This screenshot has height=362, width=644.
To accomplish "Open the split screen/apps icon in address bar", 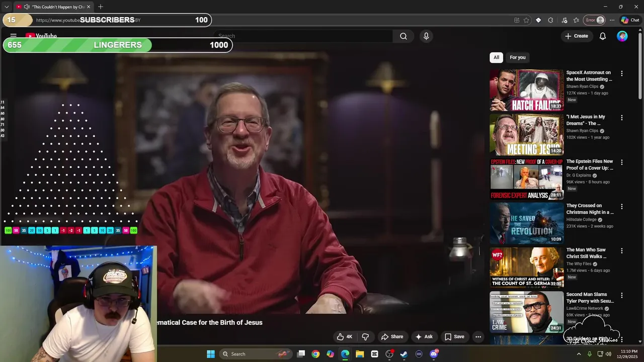I will (517, 20).
